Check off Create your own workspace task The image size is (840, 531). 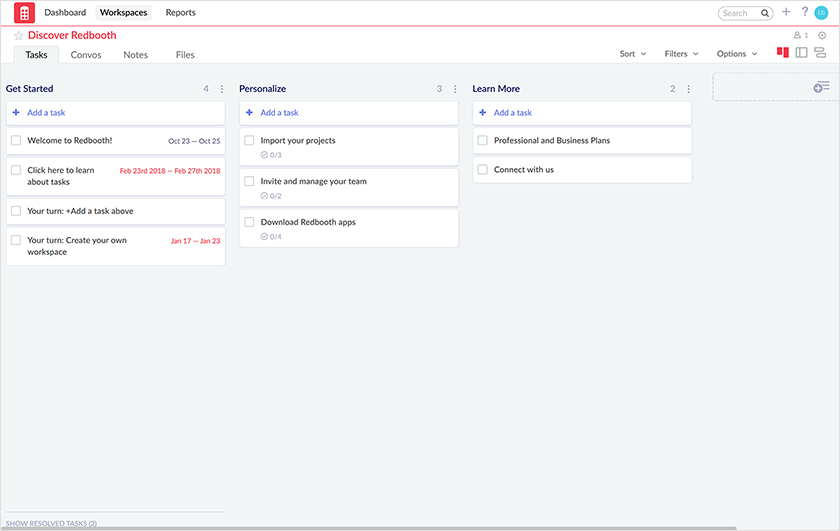(x=16, y=240)
